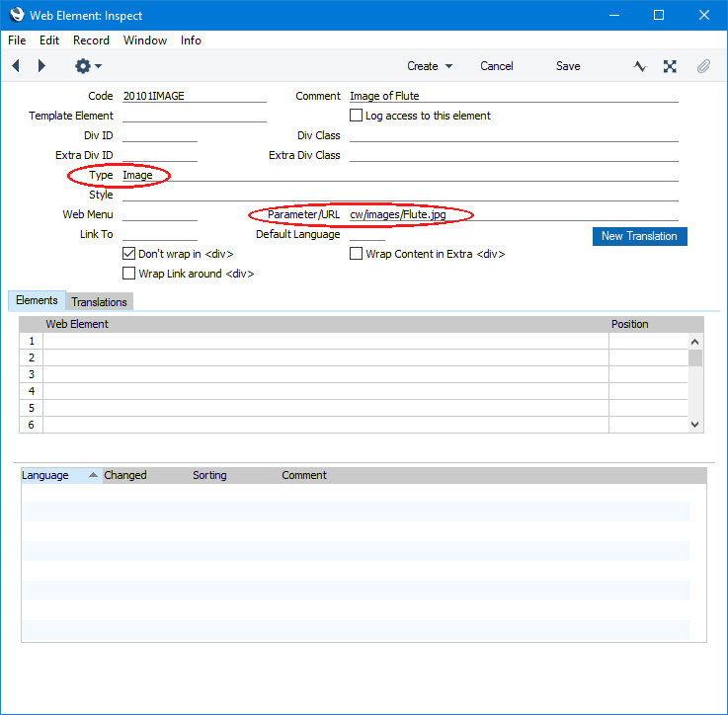The height and width of the screenshot is (715, 728).
Task: Go to next record arrow
Action: (x=41, y=66)
